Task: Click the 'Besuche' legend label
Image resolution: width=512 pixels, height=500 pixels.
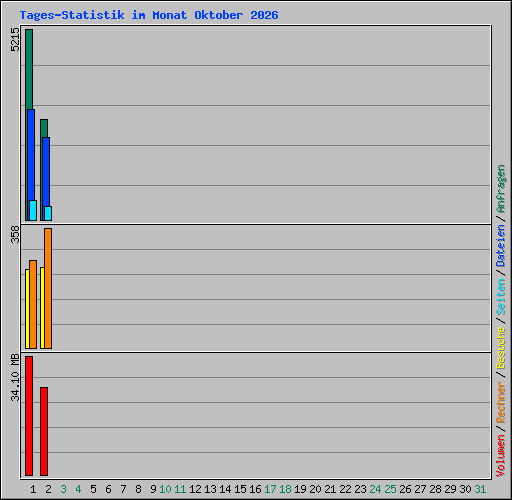Action: 501,348
